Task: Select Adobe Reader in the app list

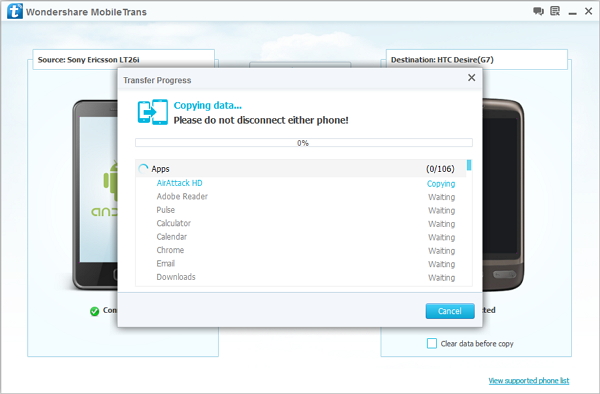Action: point(182,196)
